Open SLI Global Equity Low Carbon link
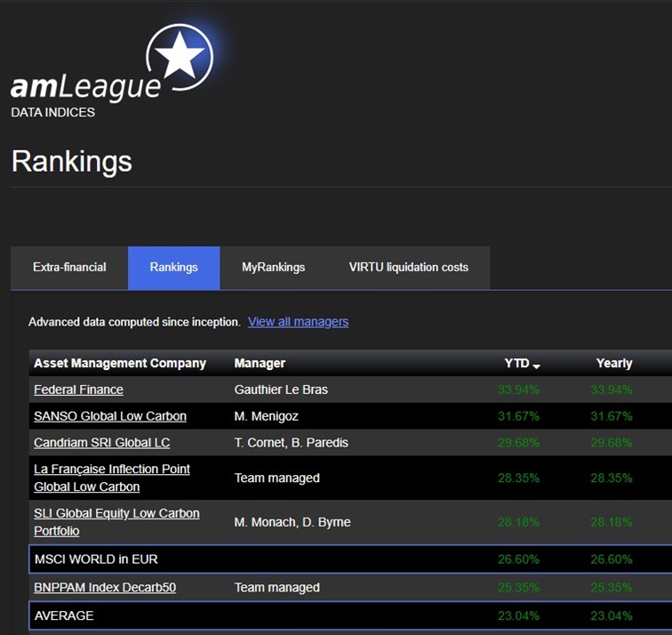The image size is (672, 635). 116,522
